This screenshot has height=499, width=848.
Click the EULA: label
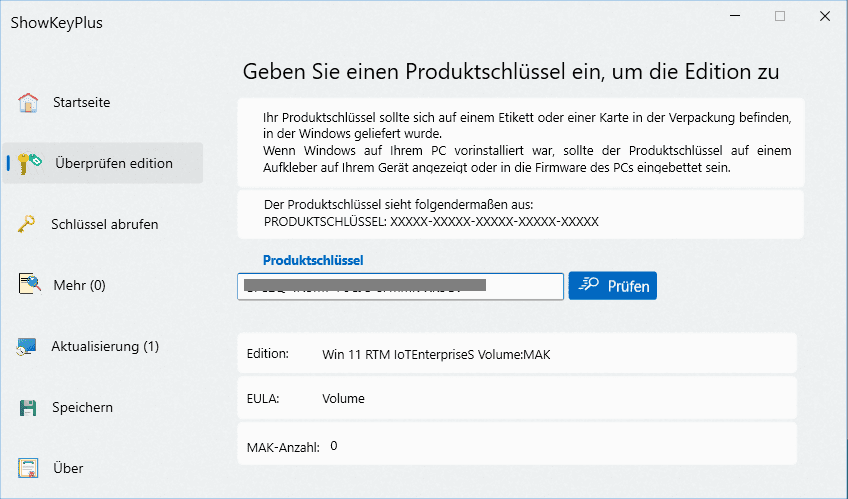(x=263, y=399)
